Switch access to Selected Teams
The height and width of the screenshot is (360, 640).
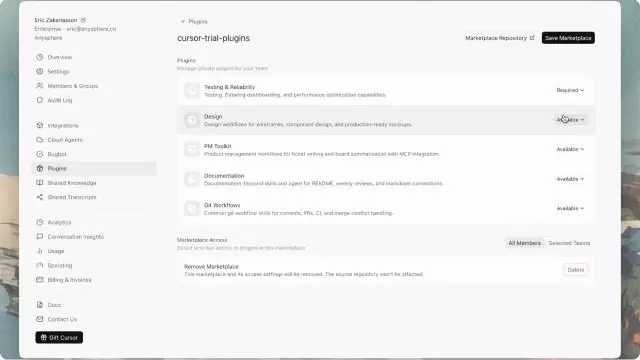569,243
